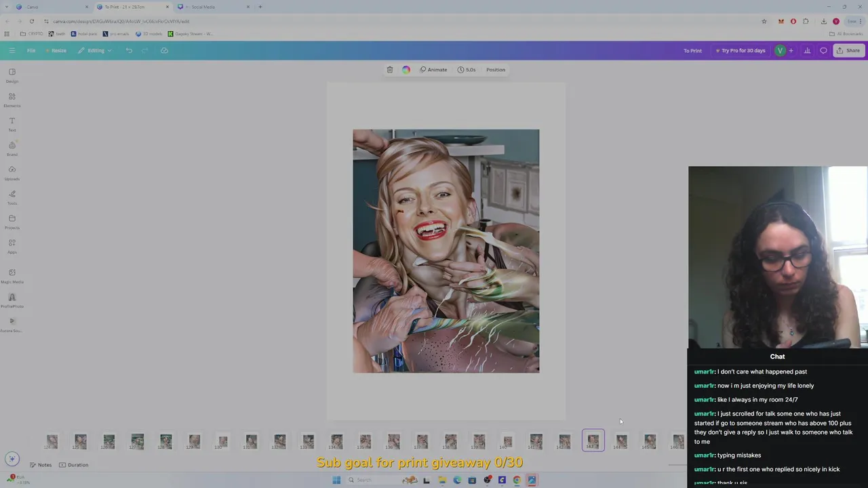868x488 pixels.
Task: Open the Position panel
Action: [496, 70]
